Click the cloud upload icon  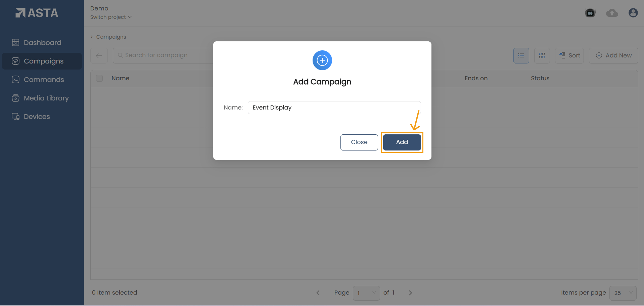click(x=612, y=13)
